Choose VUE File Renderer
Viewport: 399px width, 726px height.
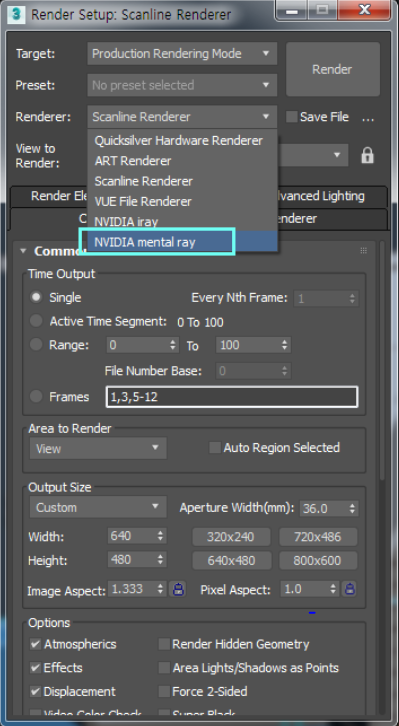(182, 201)
